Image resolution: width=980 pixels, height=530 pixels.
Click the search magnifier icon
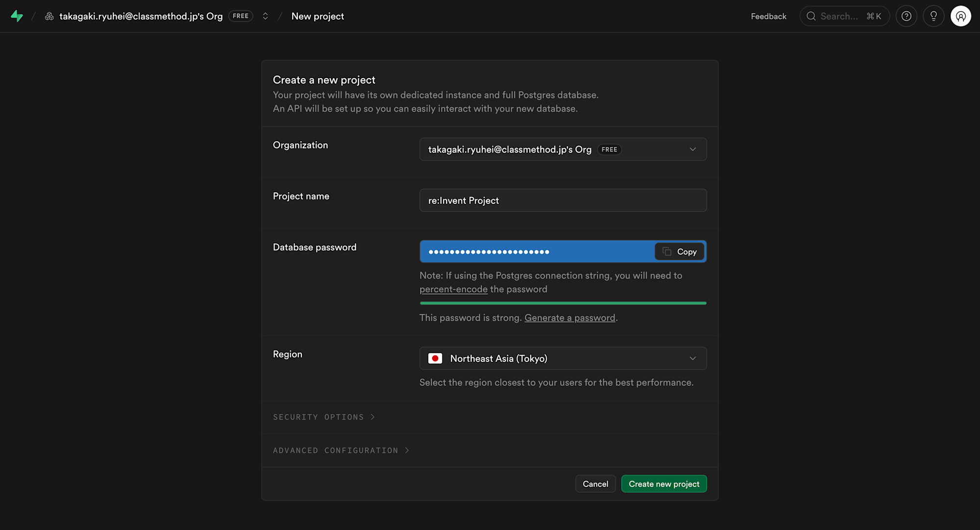[x=811, y=16]
